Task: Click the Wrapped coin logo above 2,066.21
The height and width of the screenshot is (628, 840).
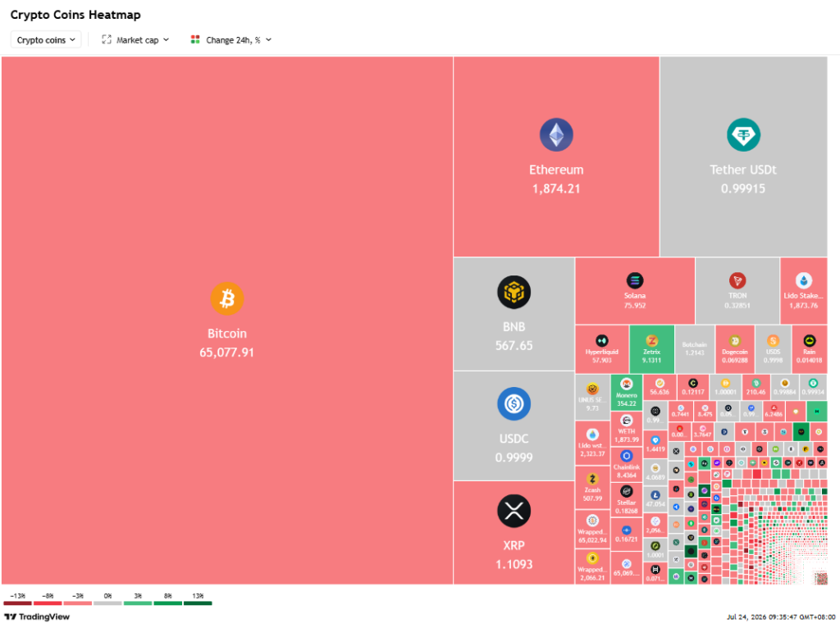Action: click(x=592, y=558)
